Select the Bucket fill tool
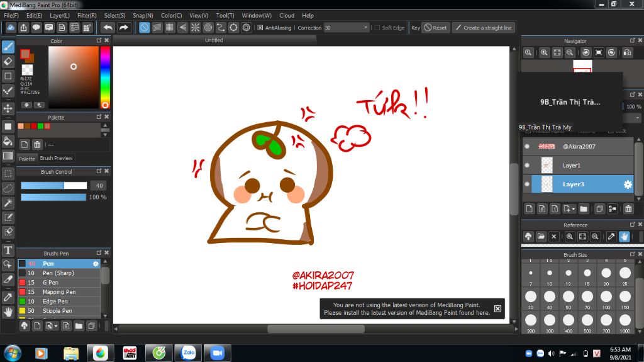 click(x=8, y=141)
